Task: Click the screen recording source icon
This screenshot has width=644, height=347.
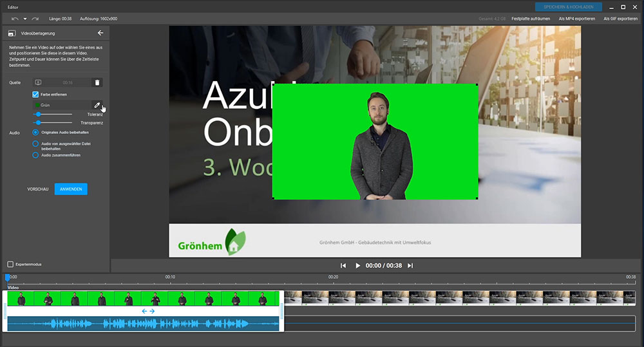Action: point(38,82)
